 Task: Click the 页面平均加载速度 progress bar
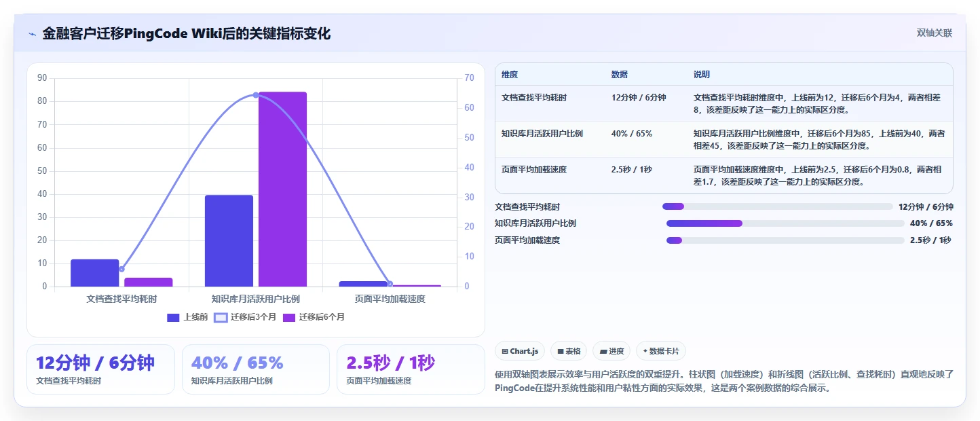pyautogui.click(x=785, y=240)
